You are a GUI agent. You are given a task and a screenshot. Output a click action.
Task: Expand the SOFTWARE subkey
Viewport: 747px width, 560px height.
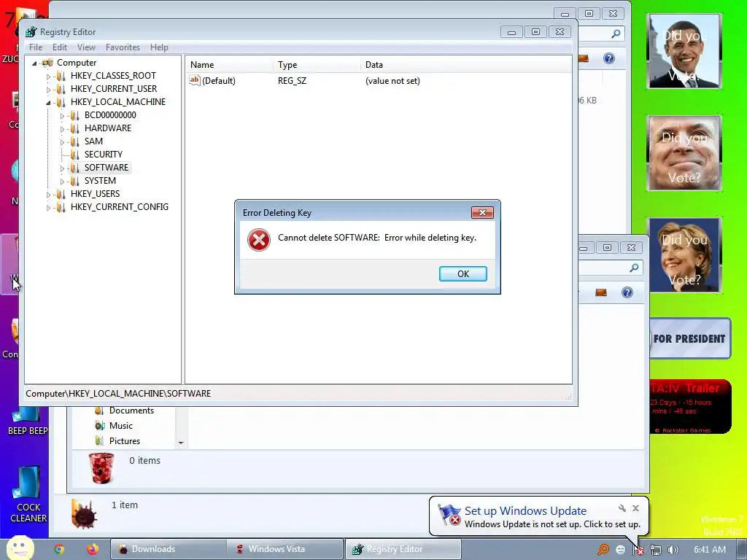62,168
